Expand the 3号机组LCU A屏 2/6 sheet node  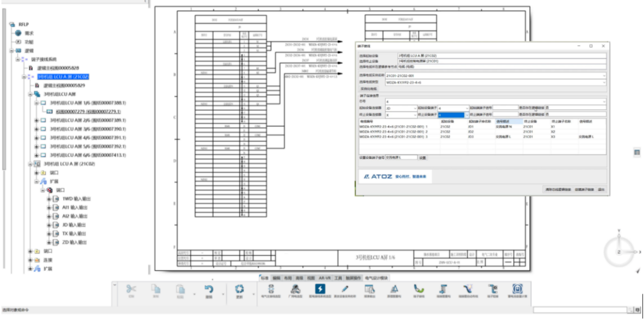click(x=36, y=120)
